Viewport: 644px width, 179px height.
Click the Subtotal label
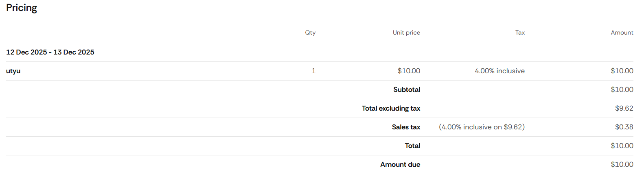pos(407,89)
